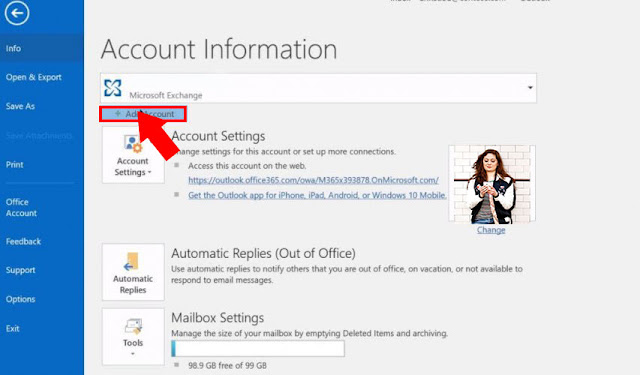640x375 pixels.
Task: Open the outlook.office365.com web access link
Action: (313, 180)
